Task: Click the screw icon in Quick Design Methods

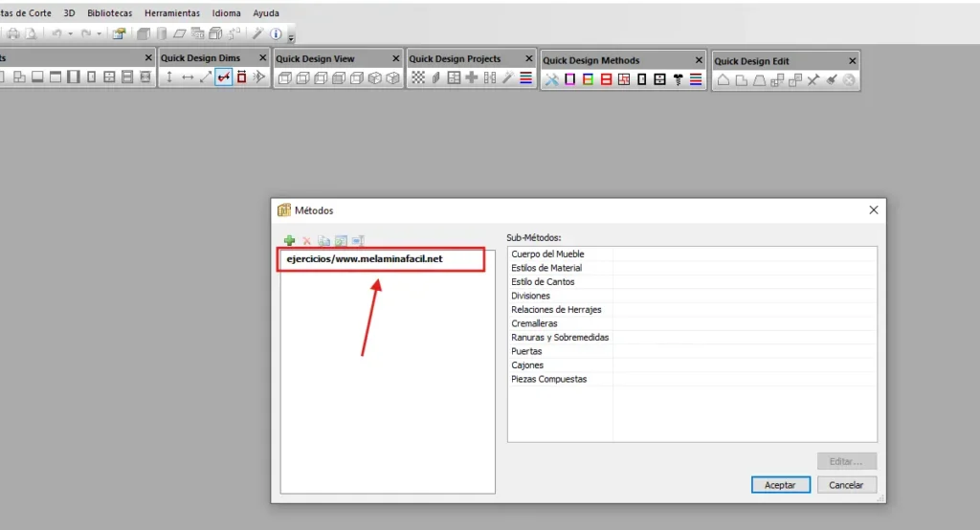Action: (x=678, y=79)
